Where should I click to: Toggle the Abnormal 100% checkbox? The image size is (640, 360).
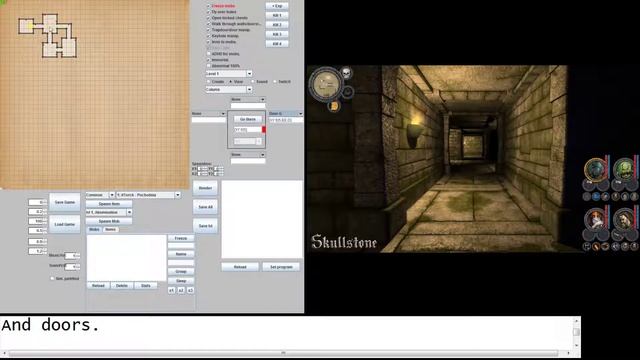(209, 66)
